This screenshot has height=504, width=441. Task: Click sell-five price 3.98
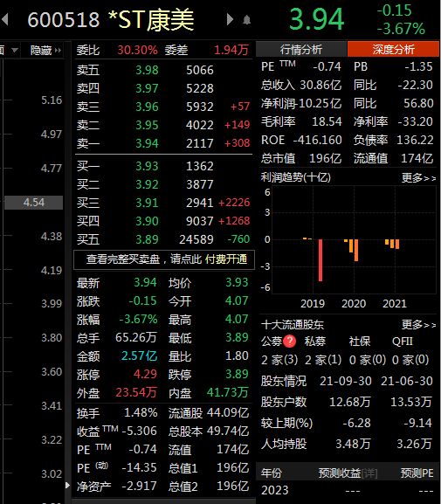[147, 70]
